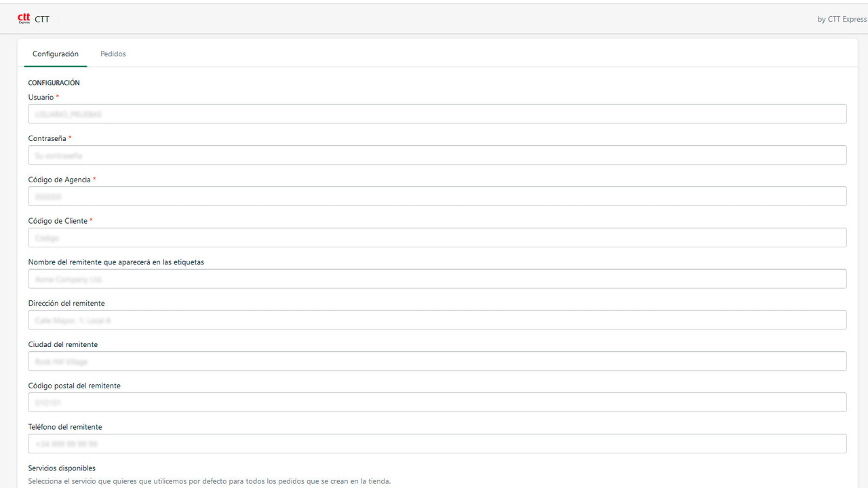The width and height of the screenshot is (868, 488).
Task: Click the Servicios disponibles heading
Action: point(61,468)
